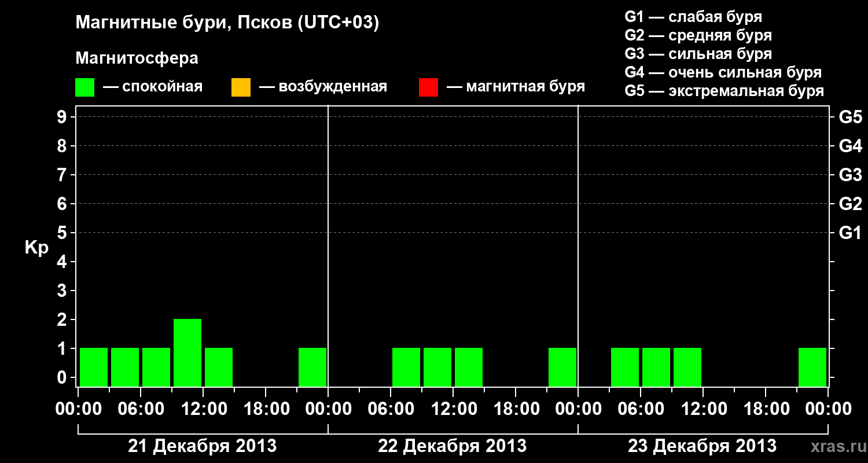Click the 21:00–24:00 bar on 21 December
This screenshot has height=463, width=868.
click(x=312, y=367)
